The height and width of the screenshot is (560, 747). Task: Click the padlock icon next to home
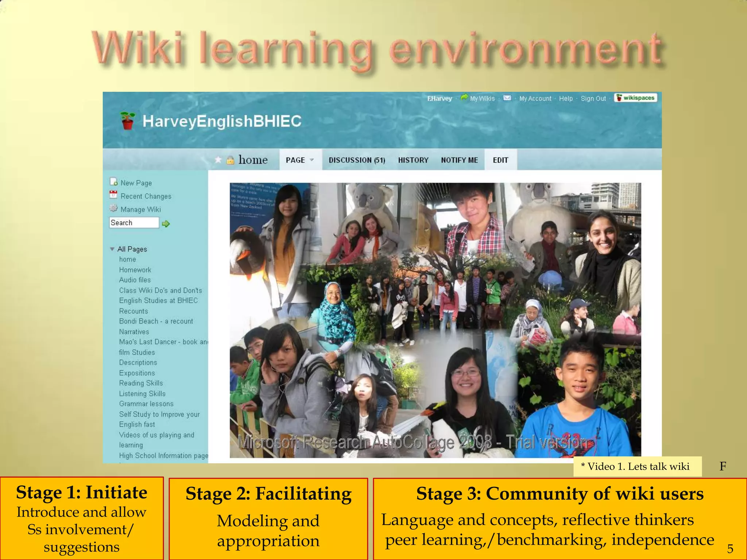(x=230, y=160)
